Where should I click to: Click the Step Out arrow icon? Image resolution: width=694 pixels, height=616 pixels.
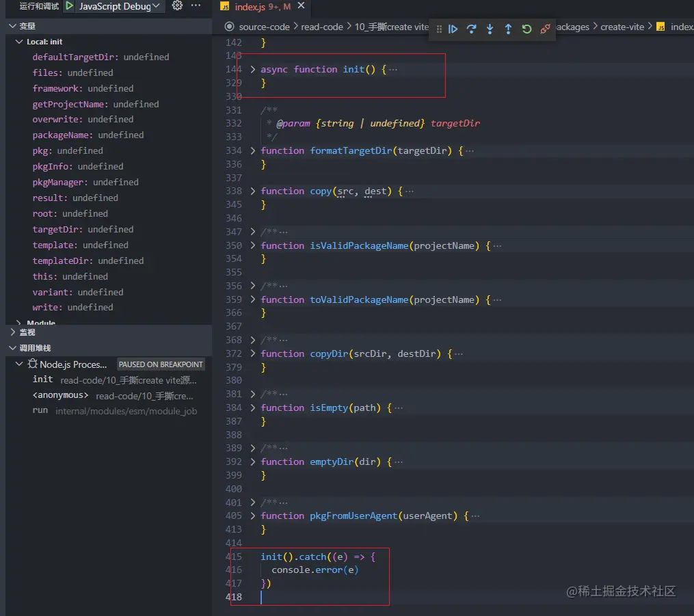click(x=508, y=29)
